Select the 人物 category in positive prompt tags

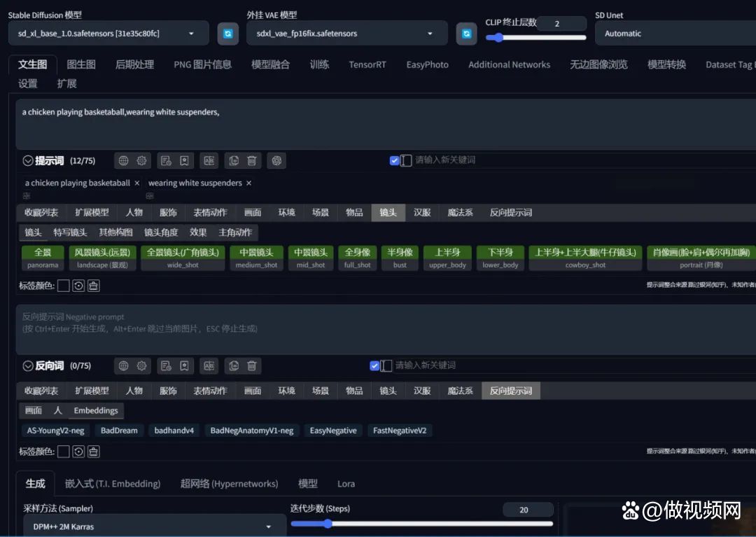click(x=134, y=213)
